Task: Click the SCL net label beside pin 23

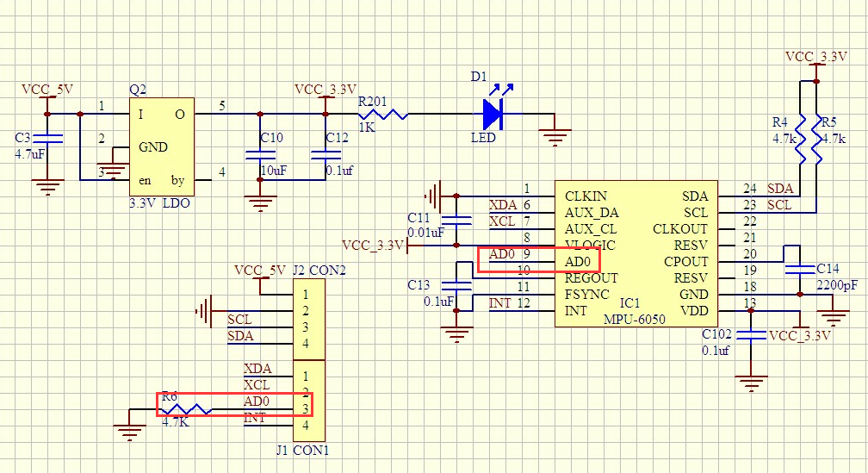Action: pos(779,205)
